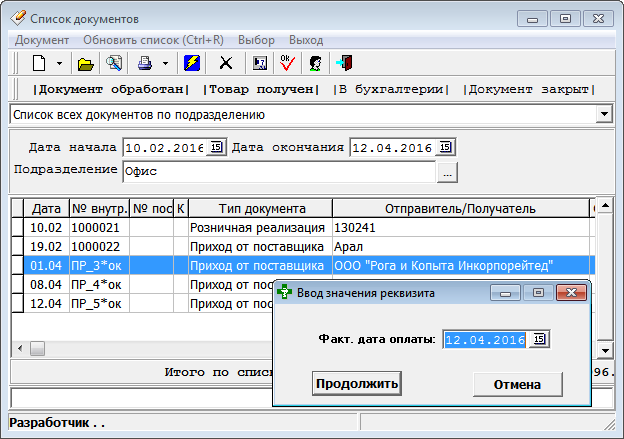
Task: Maximize the Ввод значения реквизита dialog
Action: pyautogui.click(x=538, y=293)
